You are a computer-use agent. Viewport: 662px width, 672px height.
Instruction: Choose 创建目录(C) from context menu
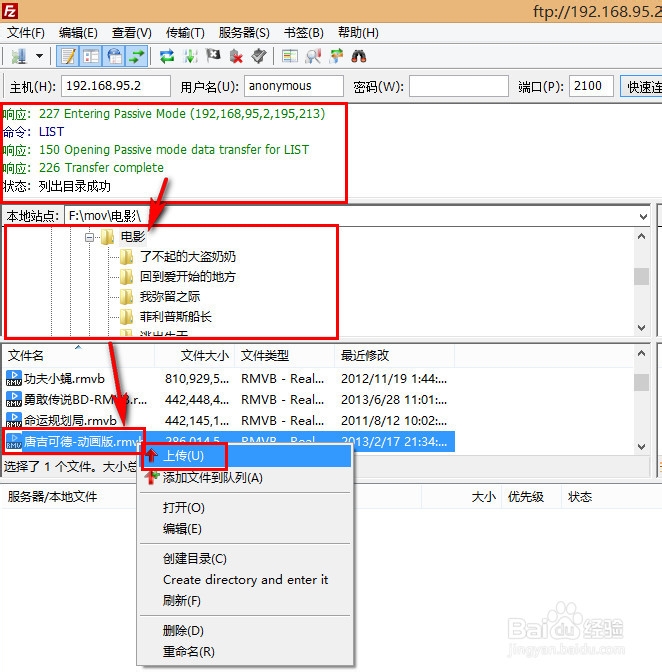(246, 559)
